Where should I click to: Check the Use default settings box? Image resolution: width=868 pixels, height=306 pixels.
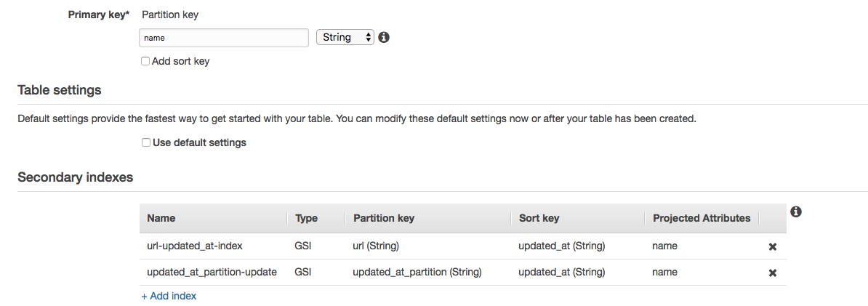145,142
